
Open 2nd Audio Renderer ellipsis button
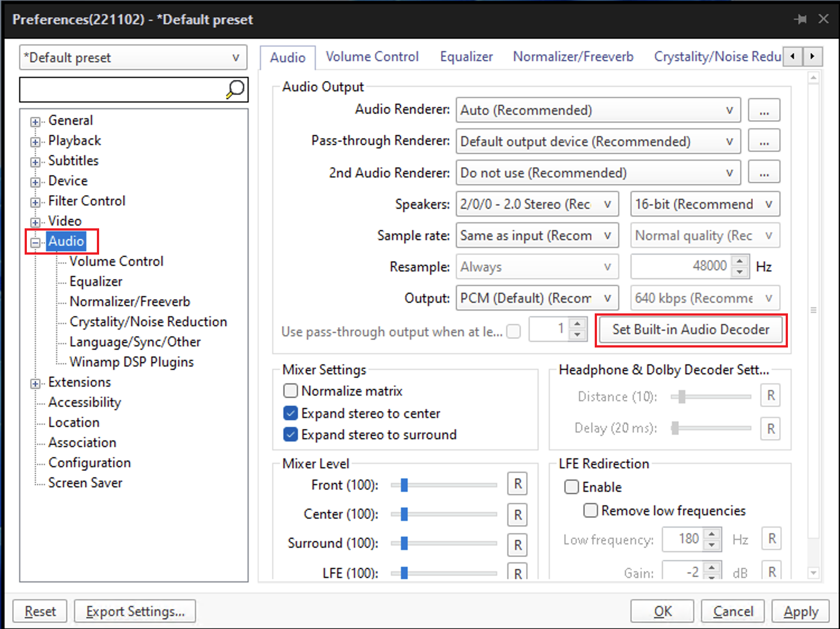coord(764,173)
